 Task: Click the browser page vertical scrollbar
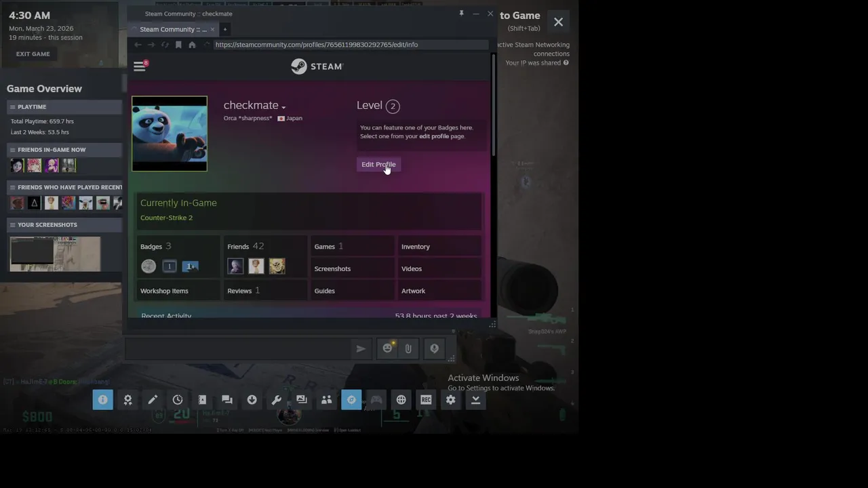(494, 105)
